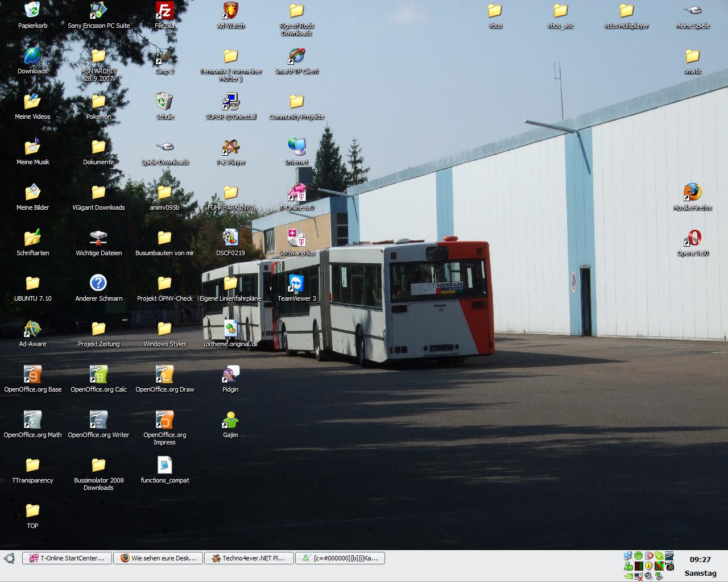Viewport: 728px width, 582px height.
Task: Select the Ad-Watch shortcut icon
Action: [230, 11]
